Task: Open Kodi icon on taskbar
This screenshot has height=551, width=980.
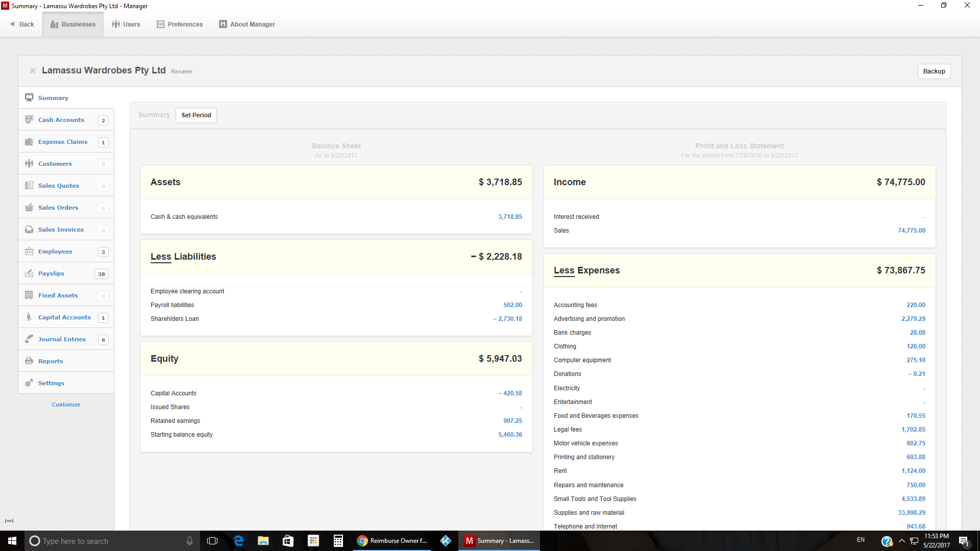Action: click(446, 541)
